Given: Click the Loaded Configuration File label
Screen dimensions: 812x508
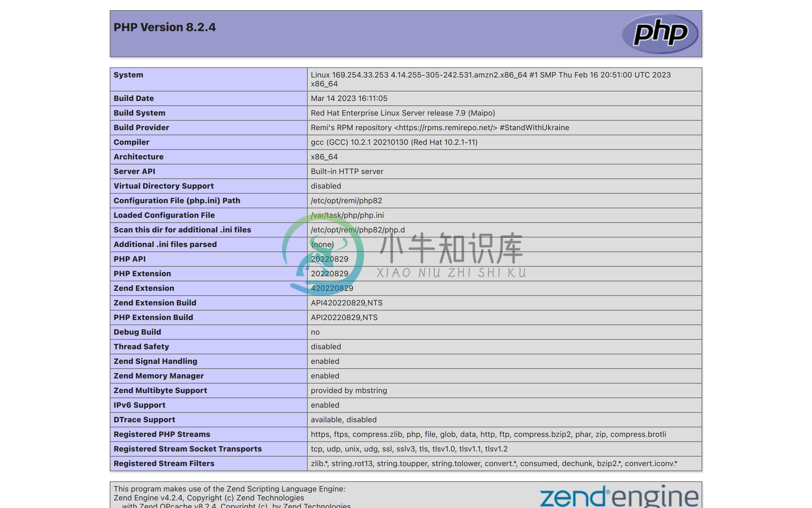Looking at the screenshot, I should [x=164, y=215].
